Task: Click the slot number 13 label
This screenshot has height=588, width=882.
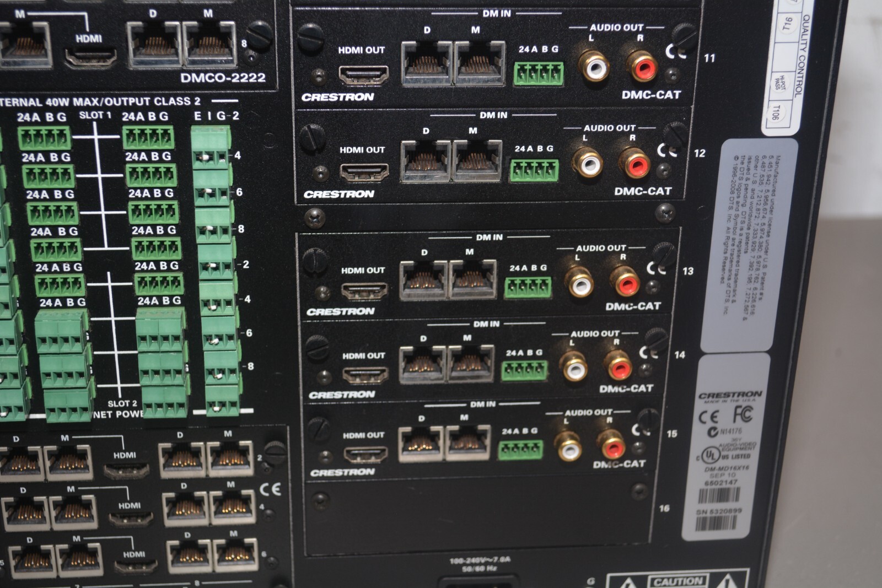Action: [688, 271]
